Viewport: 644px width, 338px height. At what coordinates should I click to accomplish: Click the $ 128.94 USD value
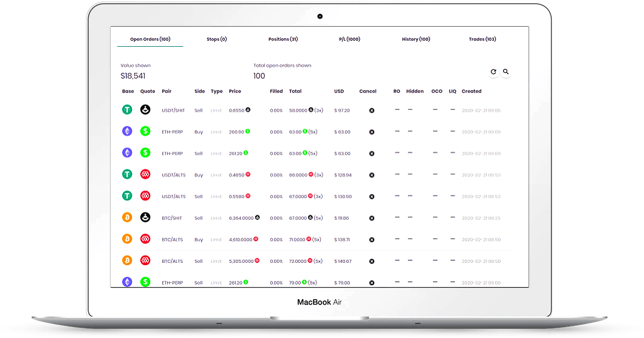(x=343, y=175)
